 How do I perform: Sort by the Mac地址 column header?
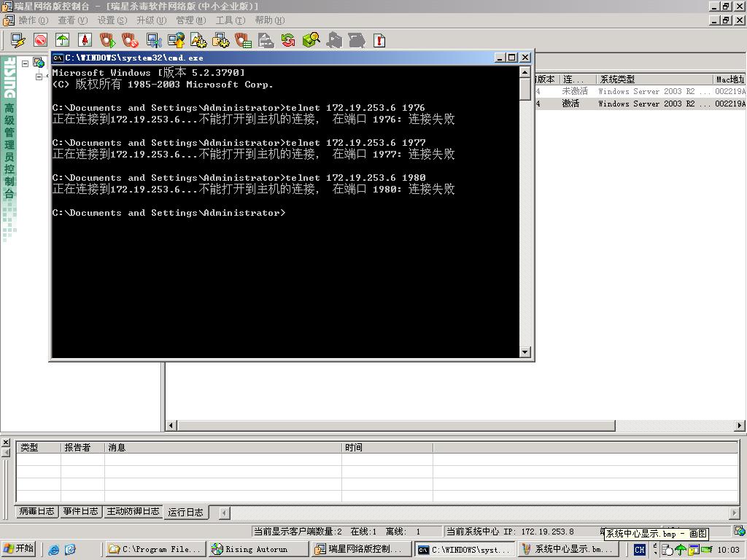click(x=729, y=79)
